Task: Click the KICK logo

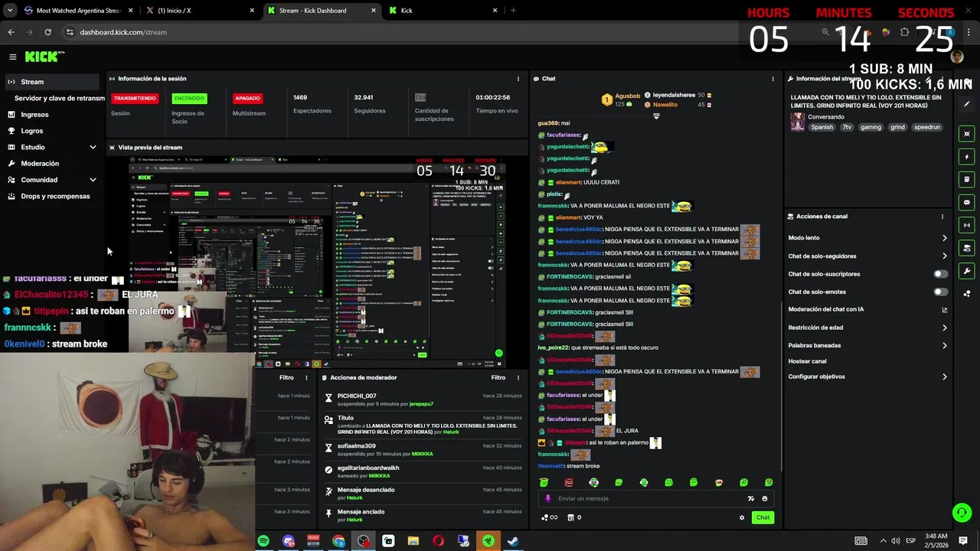Action: point(44,57)
